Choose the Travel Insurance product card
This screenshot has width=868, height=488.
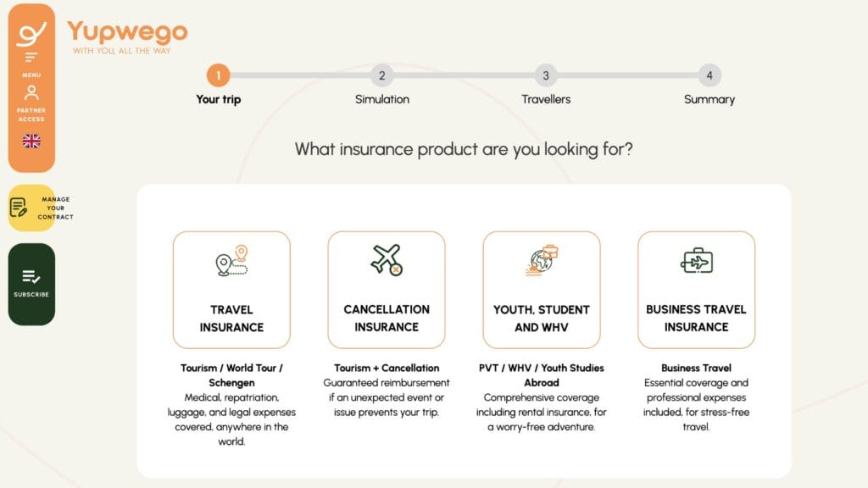click(x=231, y=288)
